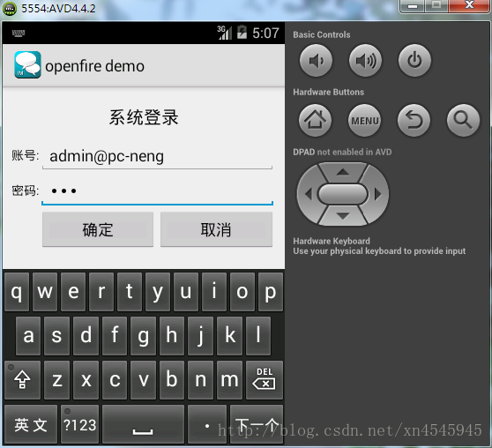The image size is (492, 448).
Task: Tap the battery charging icon
Action: 242,33
